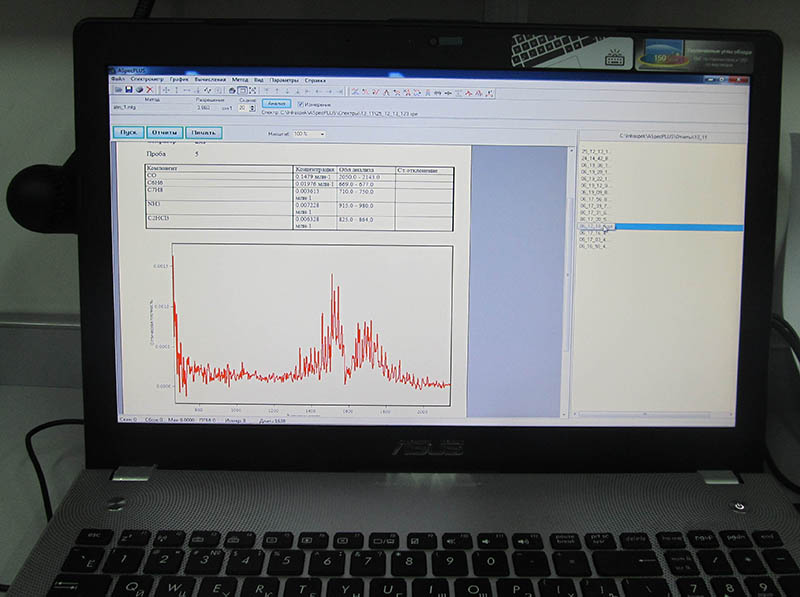Click the red spectrum plot

[x=312, y=325]
